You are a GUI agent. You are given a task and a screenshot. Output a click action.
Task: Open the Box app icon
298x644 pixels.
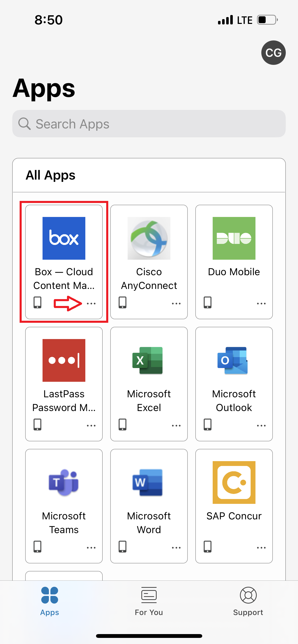tap(64, 238)
